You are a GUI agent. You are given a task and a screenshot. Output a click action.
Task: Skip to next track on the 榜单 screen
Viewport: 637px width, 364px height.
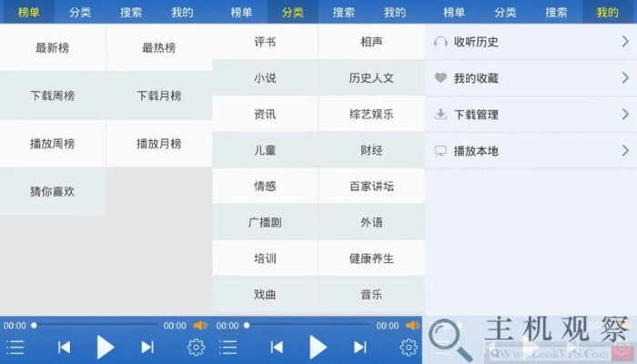click(x=147, y=348)
